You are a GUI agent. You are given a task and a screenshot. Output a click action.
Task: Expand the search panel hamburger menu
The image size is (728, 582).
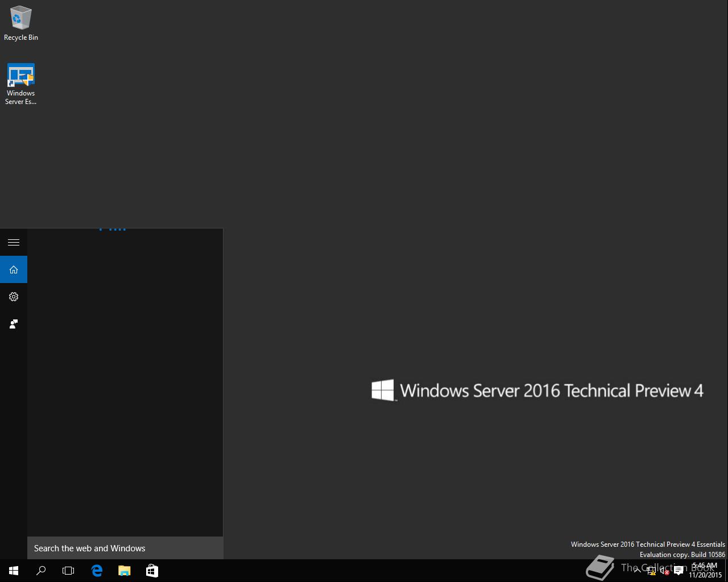click(14, 242)
